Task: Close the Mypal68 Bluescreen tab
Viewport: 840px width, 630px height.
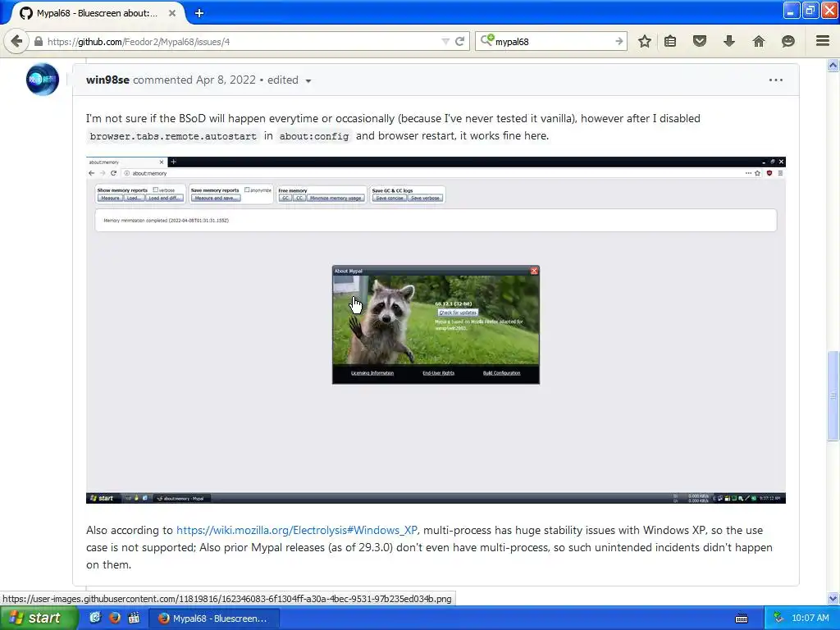Action: click(172, 13)
